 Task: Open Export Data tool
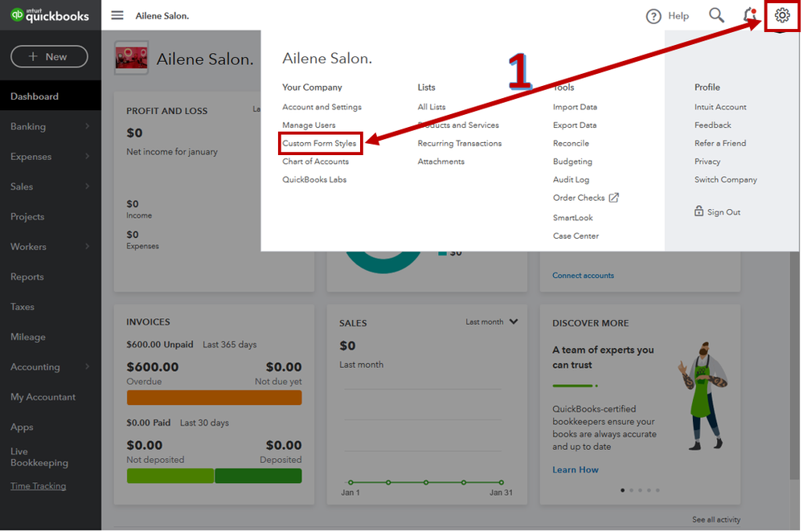tap(576, 125)
